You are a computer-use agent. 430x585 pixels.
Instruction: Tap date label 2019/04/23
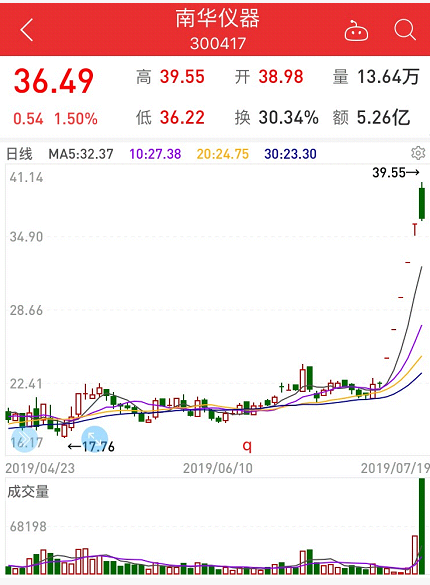[x=40, y=468]
